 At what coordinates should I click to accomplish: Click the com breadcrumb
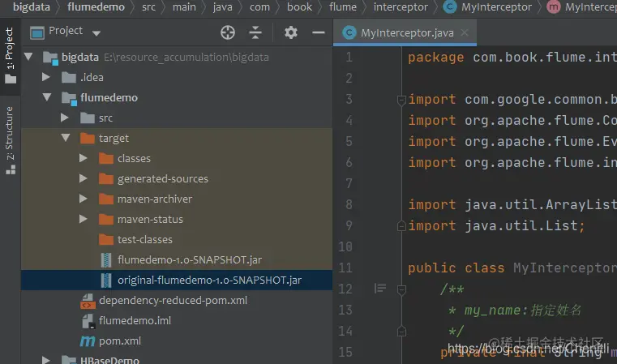click(x=259, y=7)
